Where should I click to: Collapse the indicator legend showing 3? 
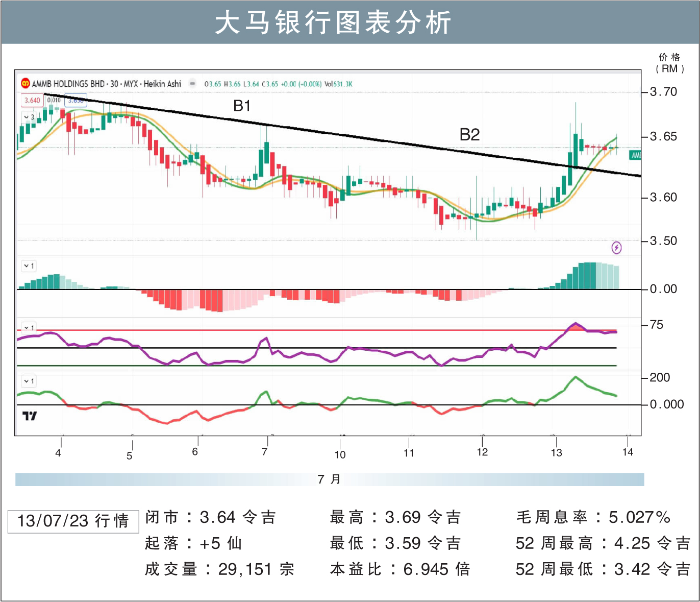pyautogui.click(x=29, y=117)
